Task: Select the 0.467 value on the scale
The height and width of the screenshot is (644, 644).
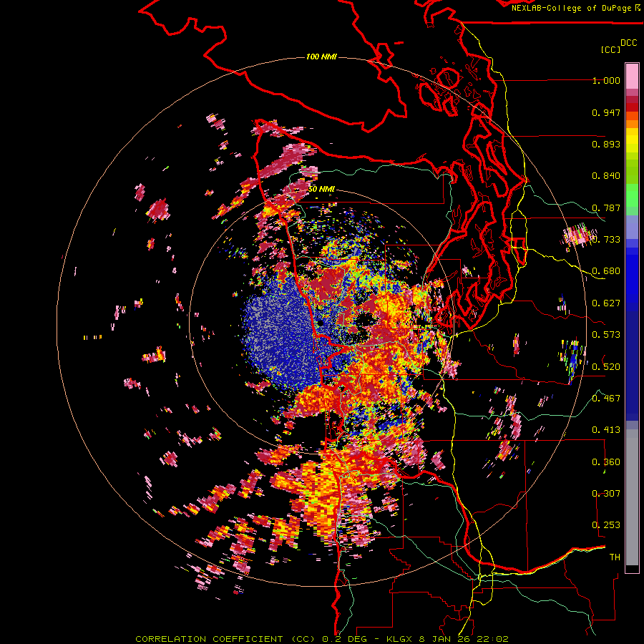Action: pos(606,399)
